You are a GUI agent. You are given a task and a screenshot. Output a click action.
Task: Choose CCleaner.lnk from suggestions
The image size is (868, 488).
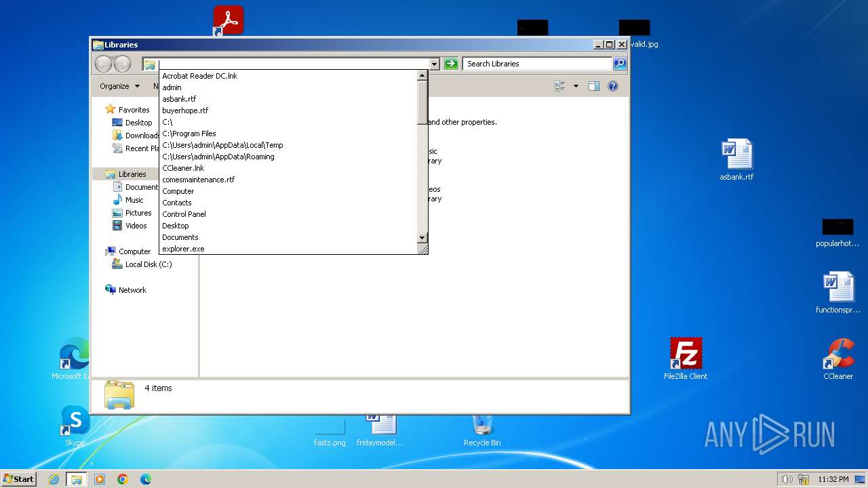[x=288, y=168]
